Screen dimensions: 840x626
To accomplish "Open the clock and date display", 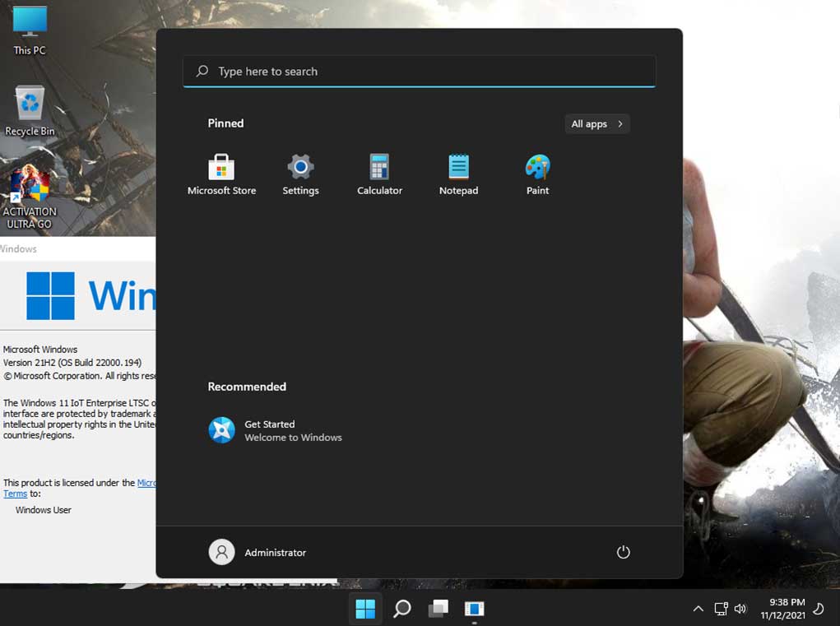I will tap(782, 609).
